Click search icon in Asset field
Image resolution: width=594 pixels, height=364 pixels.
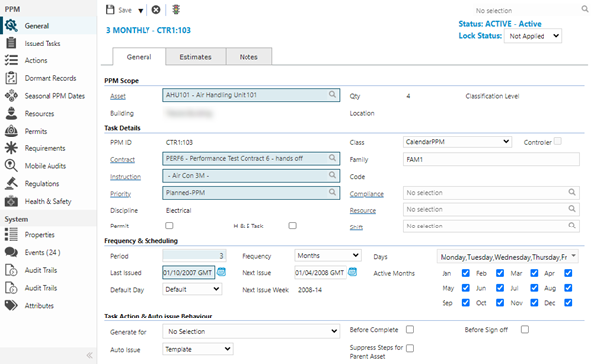click(x=332, y=95)
